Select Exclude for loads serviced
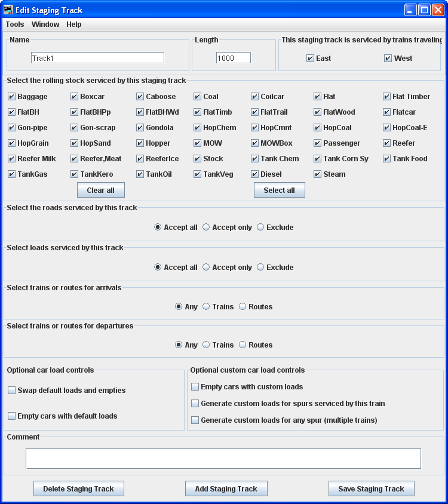Viewport: 448px width, 504px height. pyautogui.click(x=260, y=268)
